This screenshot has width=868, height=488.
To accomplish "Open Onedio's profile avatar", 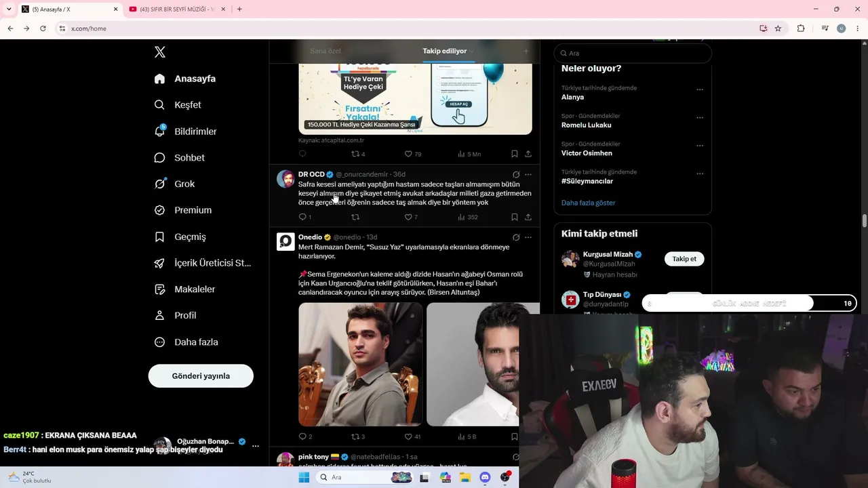I will [285, 242].
